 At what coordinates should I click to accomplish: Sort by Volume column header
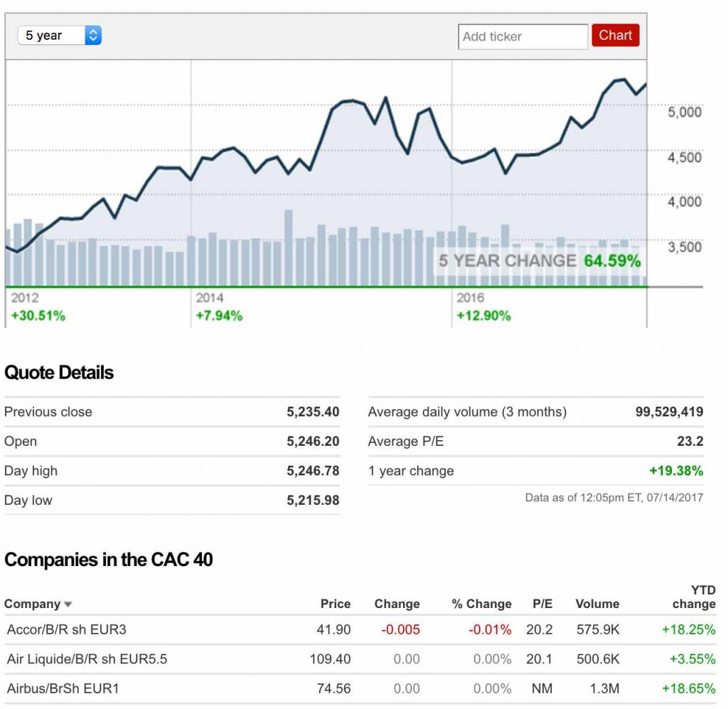click(x=597, y=604)
